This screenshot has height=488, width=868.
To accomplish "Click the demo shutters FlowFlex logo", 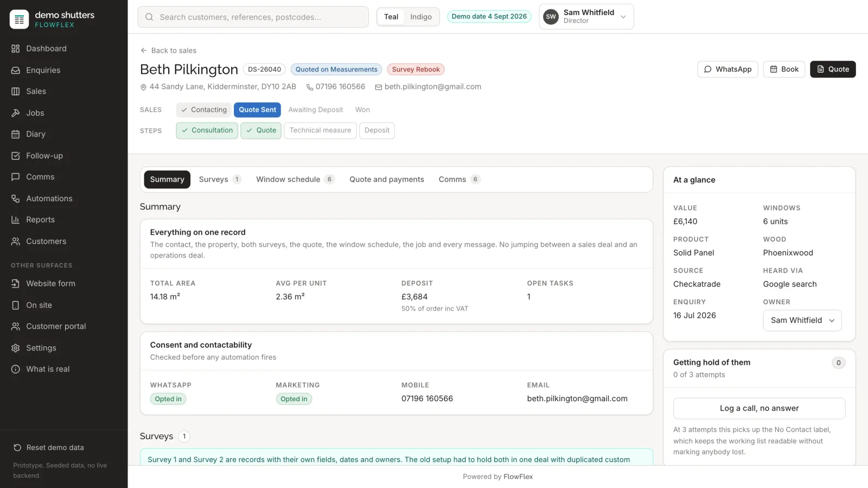I will [20, 20].
